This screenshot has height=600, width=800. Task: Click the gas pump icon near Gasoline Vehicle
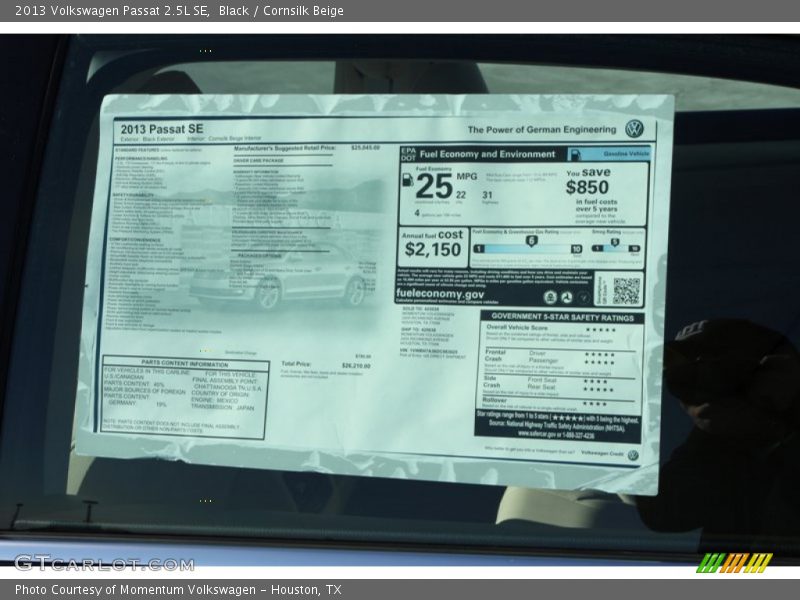click(576, 154)
